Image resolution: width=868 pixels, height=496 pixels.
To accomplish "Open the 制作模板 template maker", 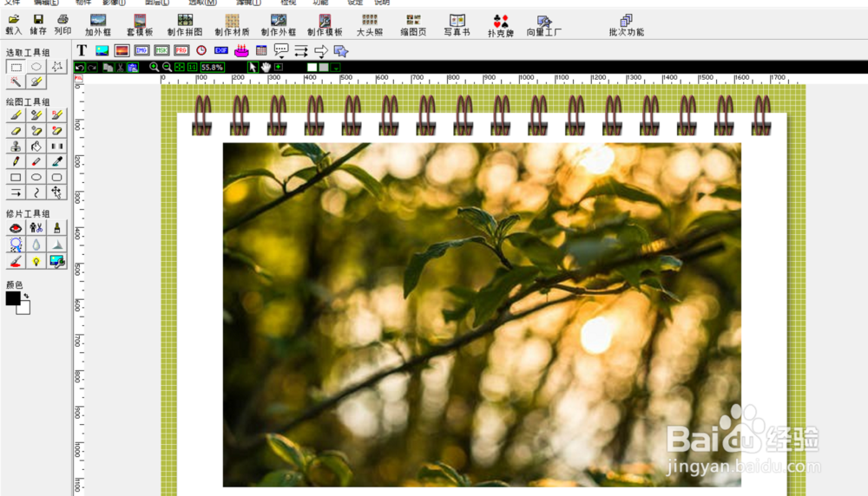I will click(325, 25).
